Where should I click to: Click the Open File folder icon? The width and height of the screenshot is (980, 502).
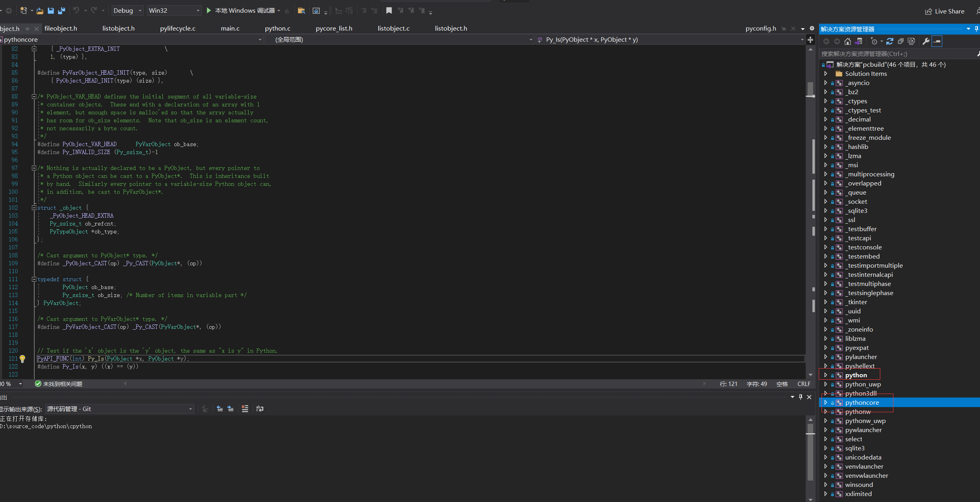tap(40, 11)
